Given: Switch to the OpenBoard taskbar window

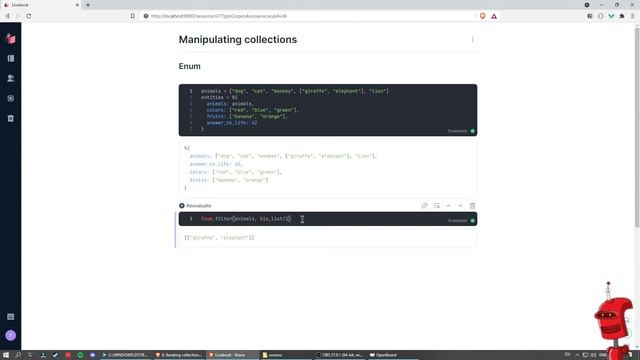Looking at the screenshot, I should pos(384,355).
